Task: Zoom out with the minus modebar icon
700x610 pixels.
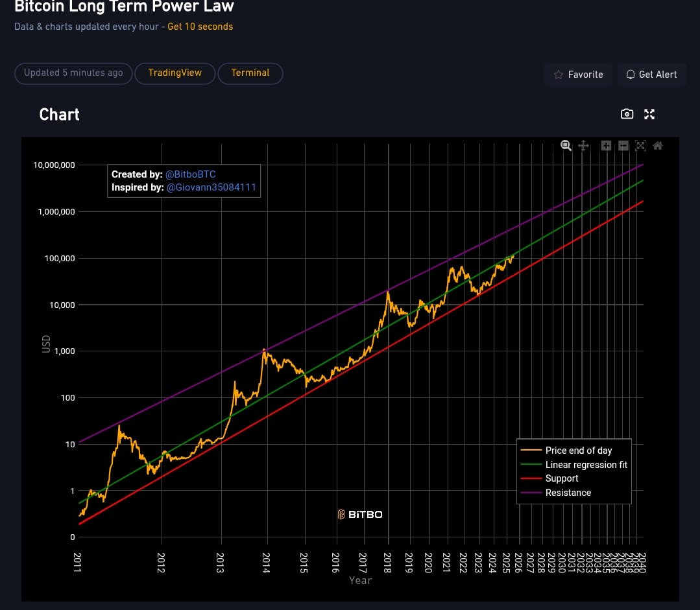Action: coord(623,145)
